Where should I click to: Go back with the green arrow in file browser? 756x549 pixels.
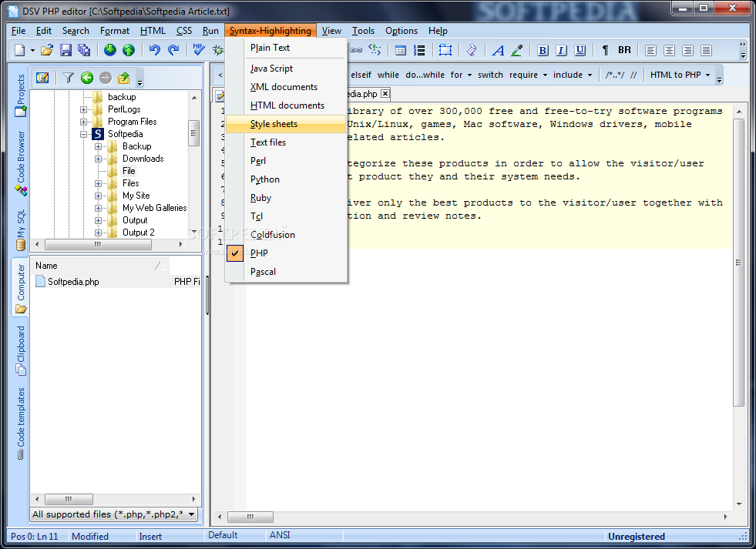pos(87,78)
